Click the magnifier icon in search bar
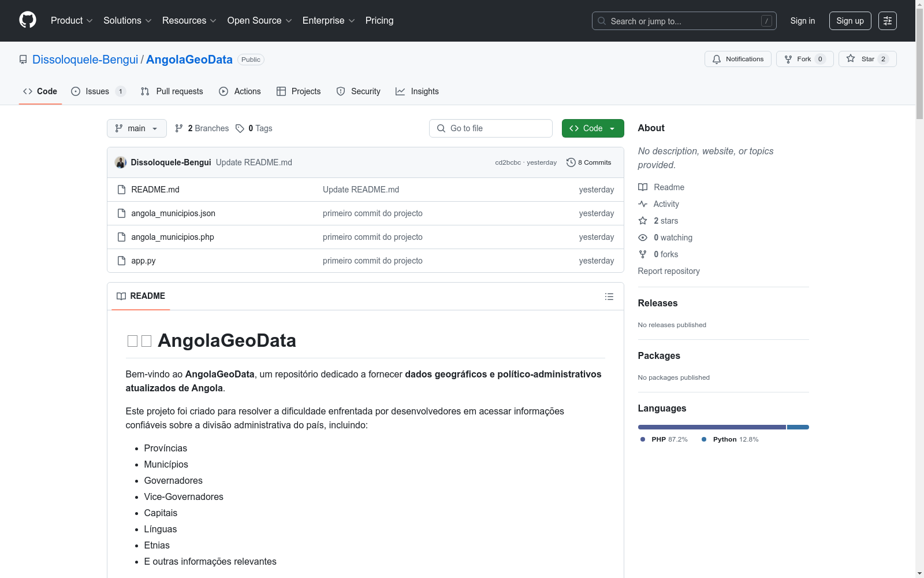Viewport: 924px width, 578px height. click(602, 21)
